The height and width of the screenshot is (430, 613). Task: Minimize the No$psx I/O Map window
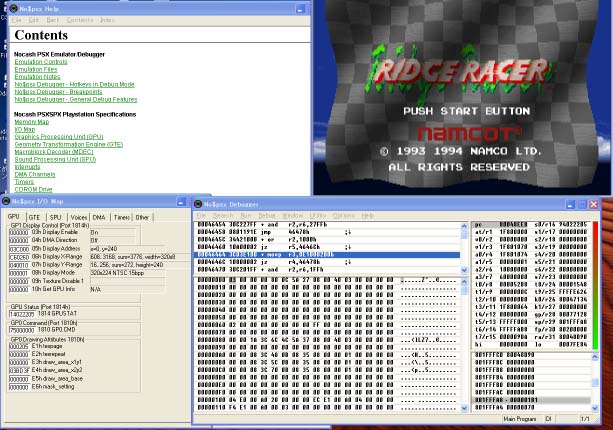tap(181, 202)
